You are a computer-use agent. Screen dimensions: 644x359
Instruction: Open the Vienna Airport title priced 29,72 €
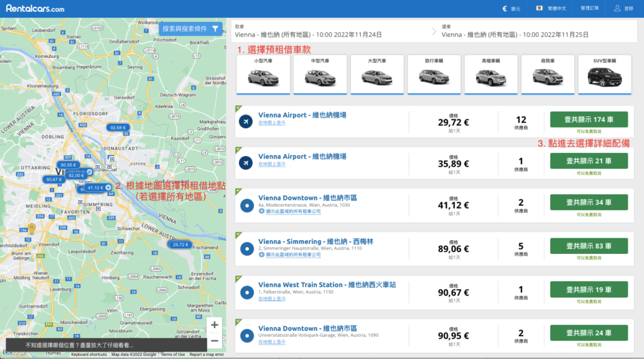tap(303, 115)
